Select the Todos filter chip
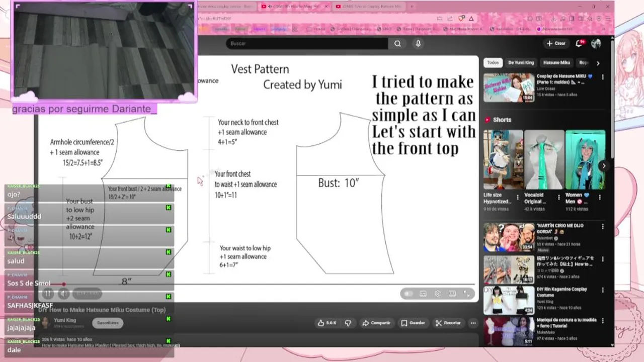Viewport: 644px width, 362px height. pos(493,63)
